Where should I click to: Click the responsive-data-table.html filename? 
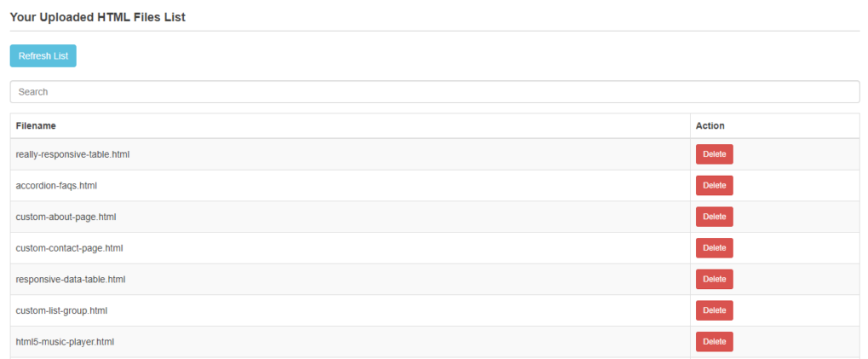pos(71,279)
